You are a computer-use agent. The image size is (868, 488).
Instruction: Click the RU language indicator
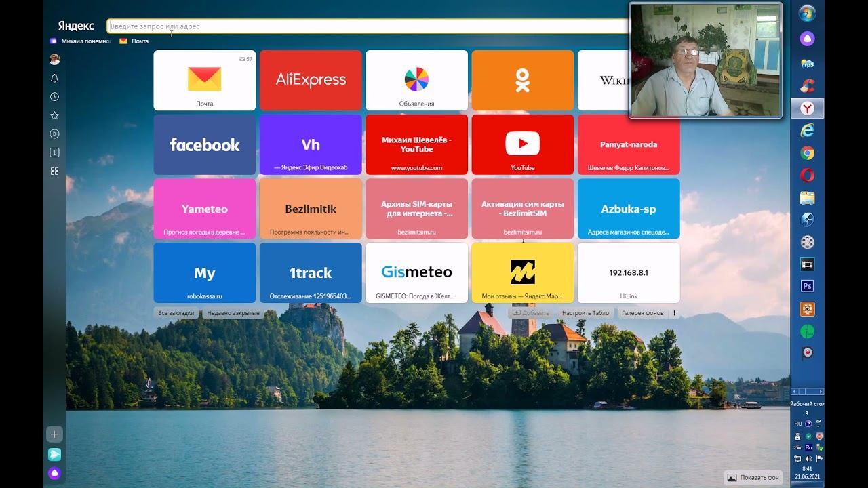(x=798, y=424)
